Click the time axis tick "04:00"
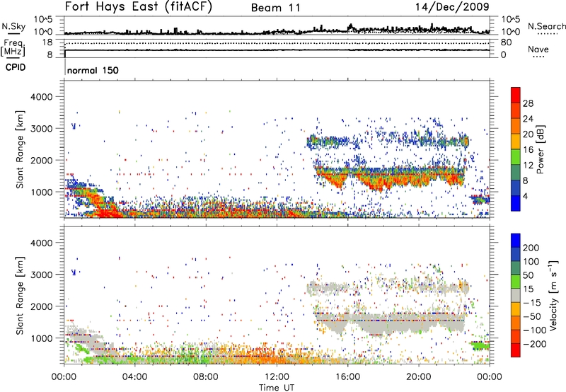 [134, 377]
